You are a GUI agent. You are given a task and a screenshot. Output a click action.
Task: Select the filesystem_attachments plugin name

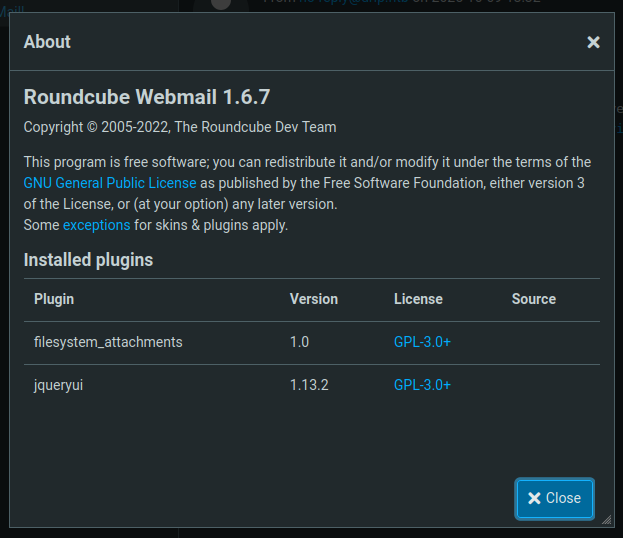click(x=108, y=342)
